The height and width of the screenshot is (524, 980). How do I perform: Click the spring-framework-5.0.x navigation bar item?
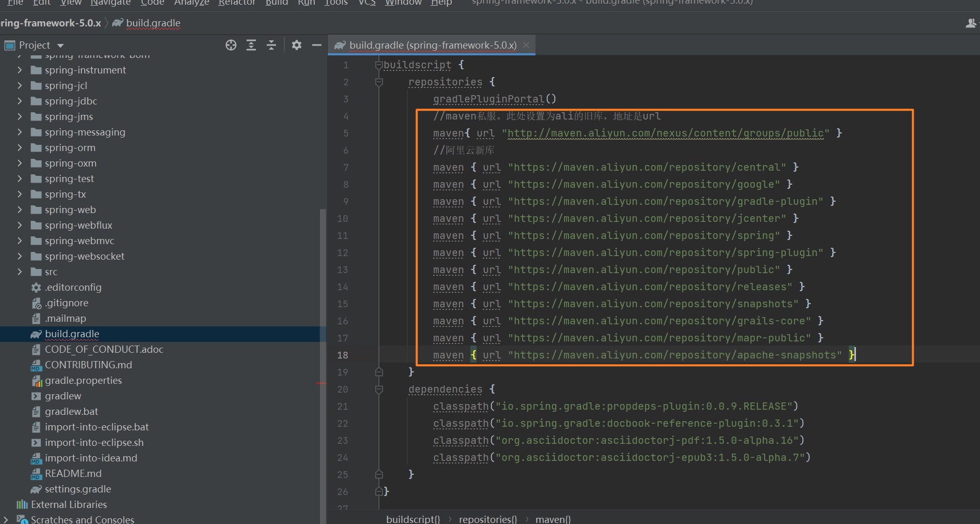(51, 23)
